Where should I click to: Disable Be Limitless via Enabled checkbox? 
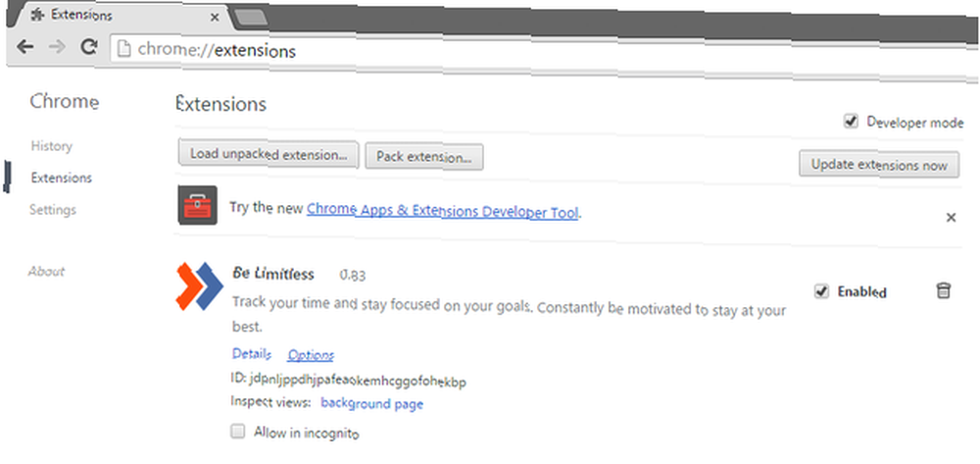(821, 290)
